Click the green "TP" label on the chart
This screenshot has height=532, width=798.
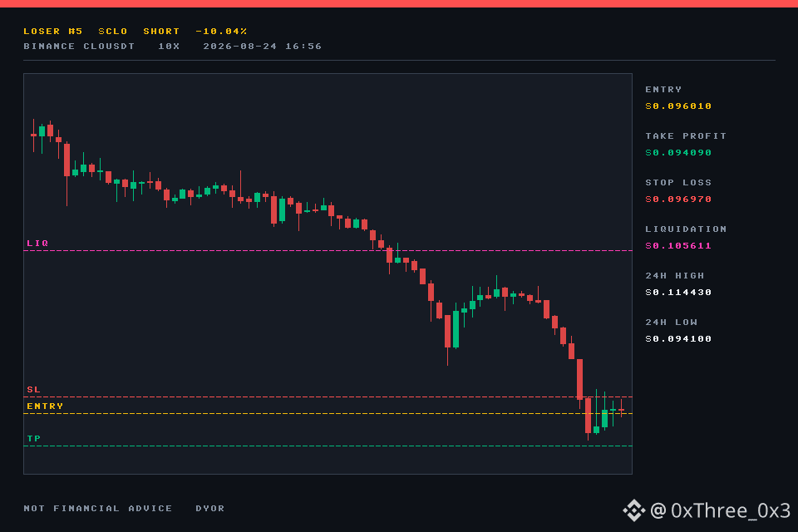click(33, 439)
